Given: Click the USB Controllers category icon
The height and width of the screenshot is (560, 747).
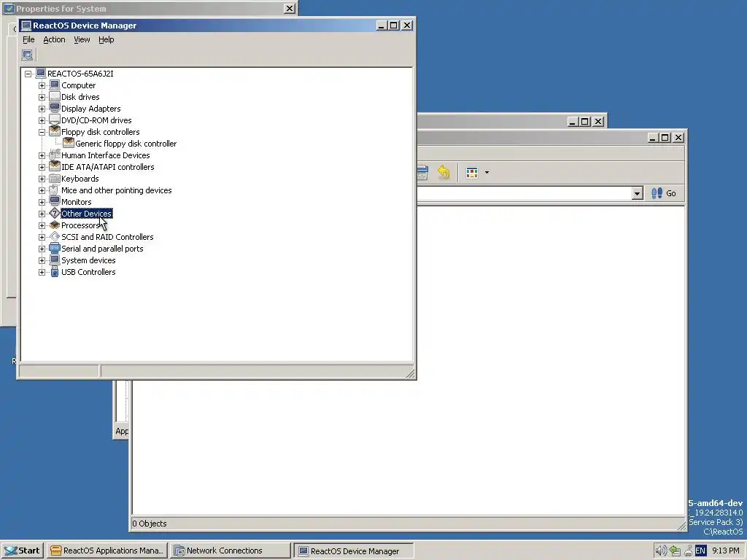Looking at the screenshot, I should pos(54,272).
